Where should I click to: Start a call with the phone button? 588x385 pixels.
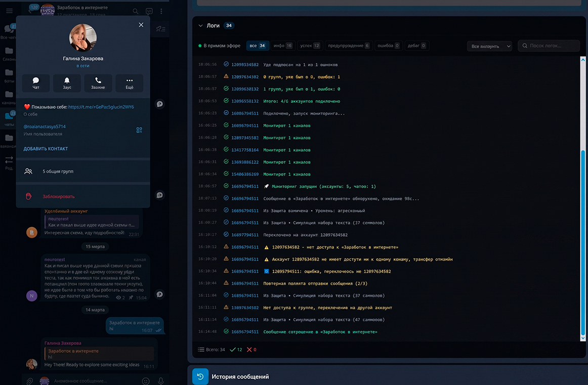98,83
